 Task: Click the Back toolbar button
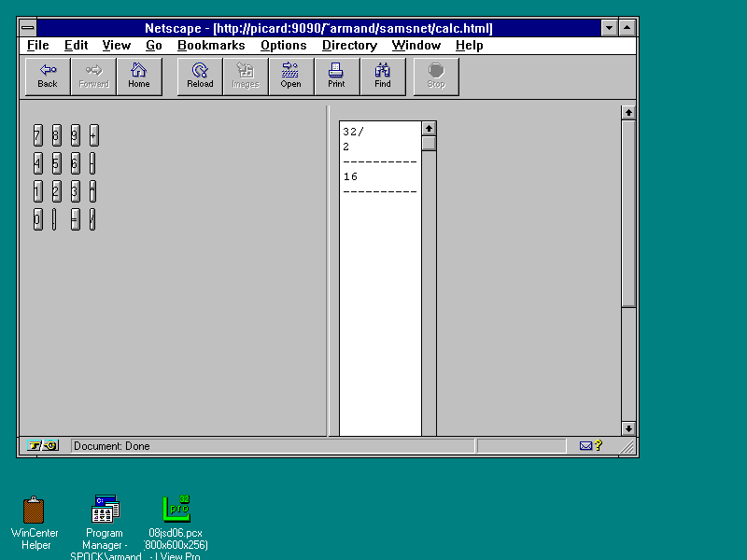(x=48, y=77)
